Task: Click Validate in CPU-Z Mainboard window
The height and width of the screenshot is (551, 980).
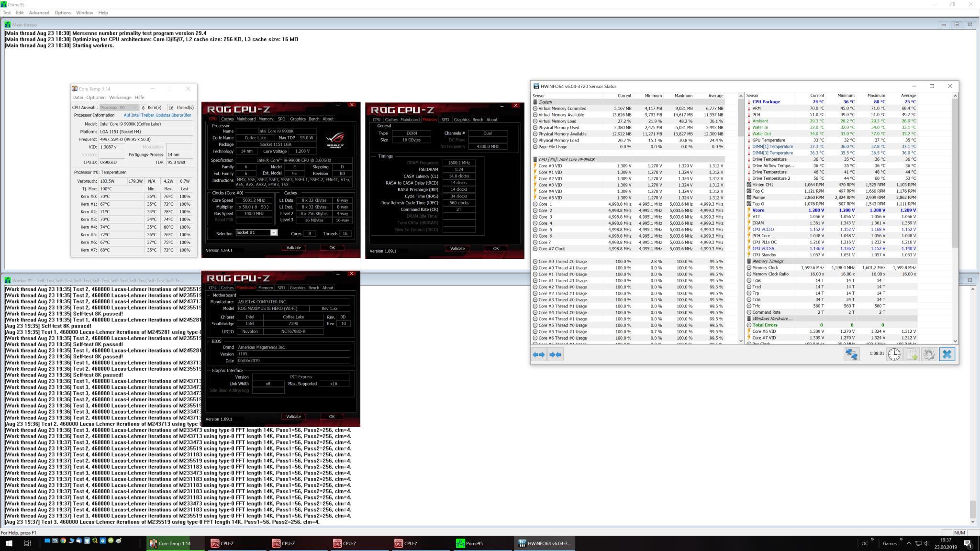Action: [293, 417]
